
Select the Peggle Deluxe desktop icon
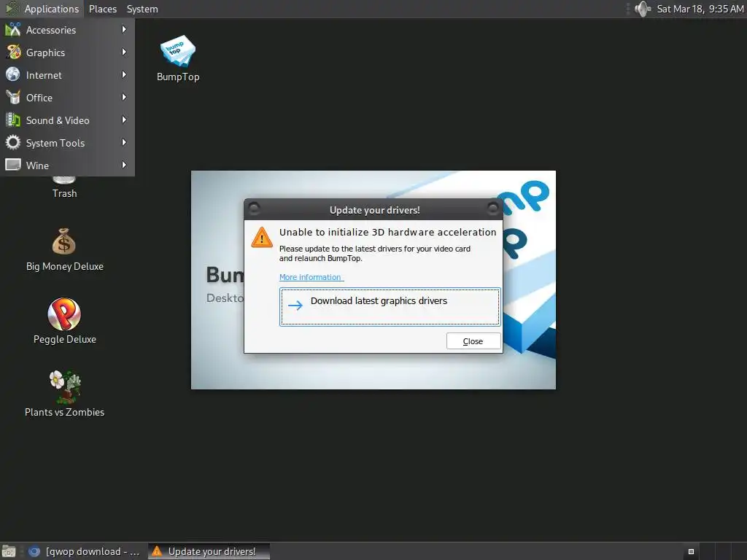pyautogui.click(x=64, y=314)
